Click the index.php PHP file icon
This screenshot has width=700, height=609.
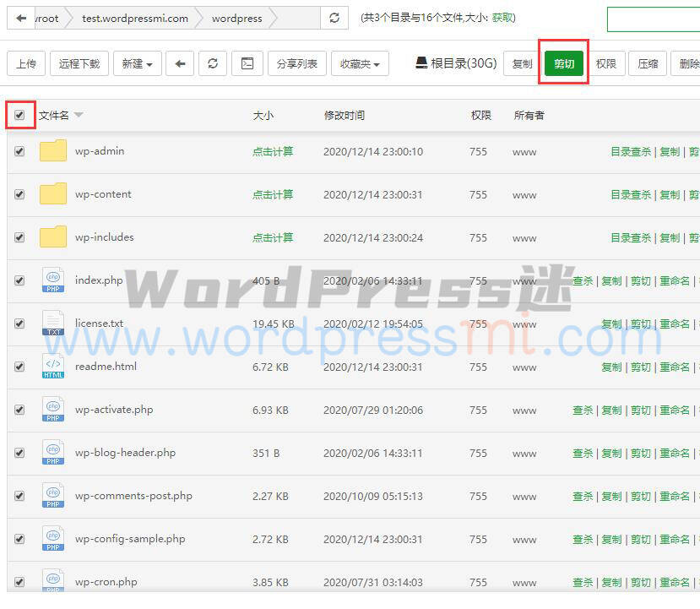(52, 280)
